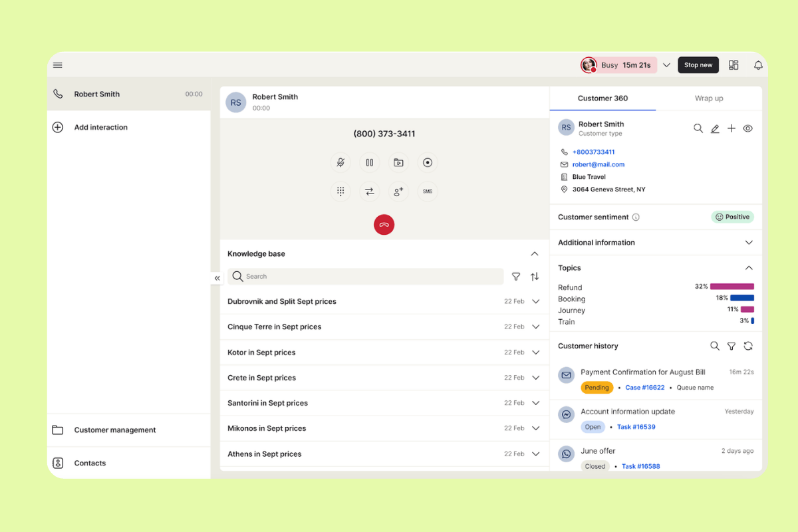Expand the Additional information section

point(749,242)
